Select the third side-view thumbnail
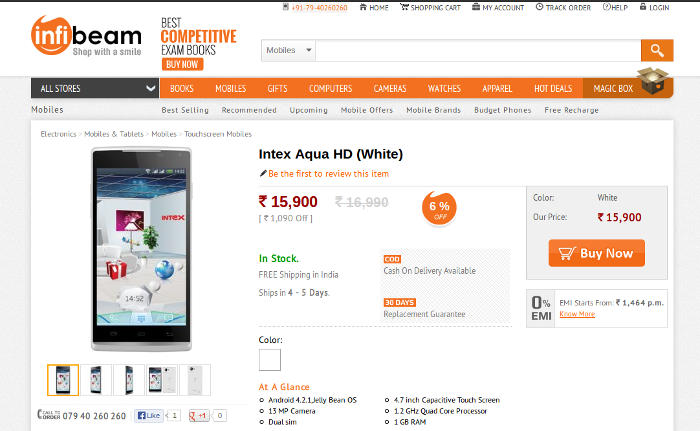The image size is (700, 431). (129, 380)
